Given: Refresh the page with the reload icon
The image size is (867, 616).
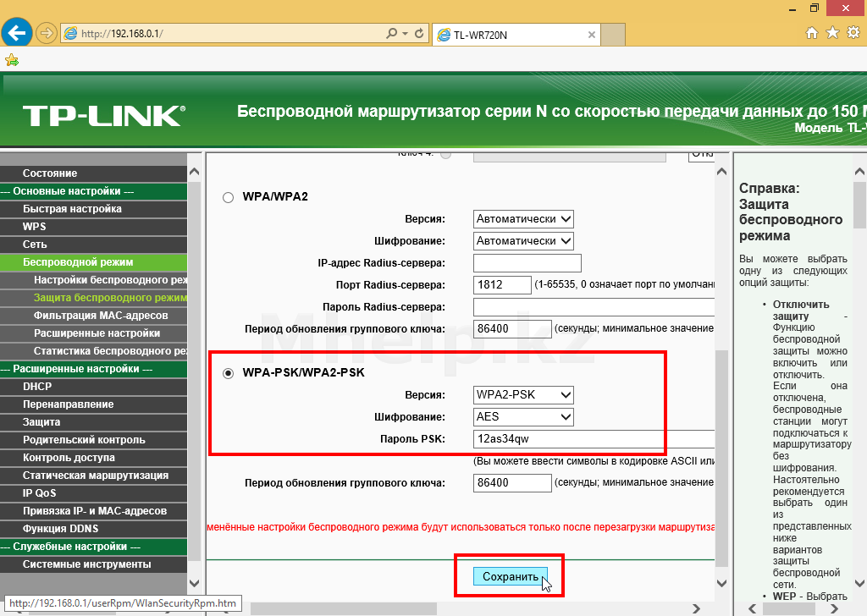Looking at the screenshot, I should tap(418, 34).
